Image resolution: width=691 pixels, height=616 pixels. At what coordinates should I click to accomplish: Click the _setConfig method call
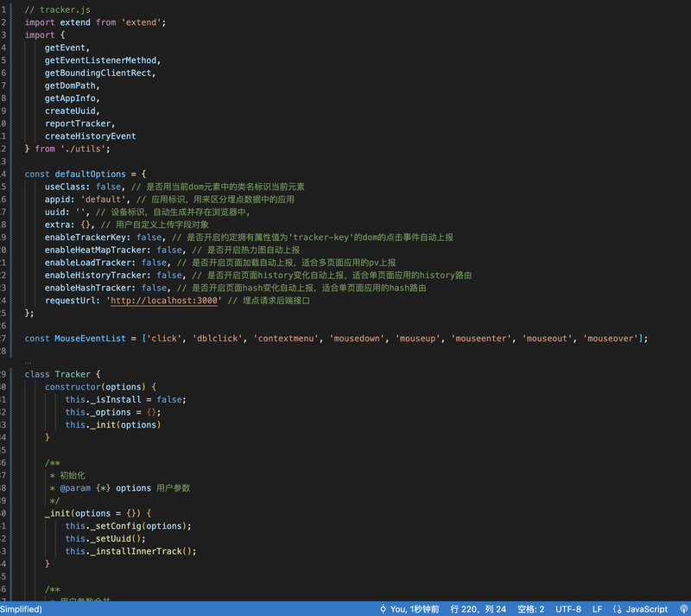click(x=116, y=526)
